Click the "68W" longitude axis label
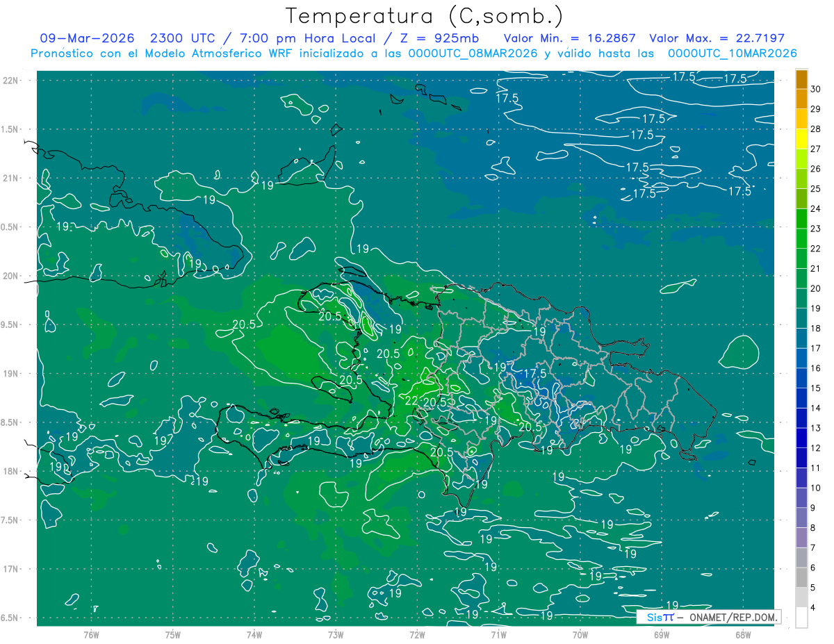The height and width of the screenshot is (644, 834). 742,634
